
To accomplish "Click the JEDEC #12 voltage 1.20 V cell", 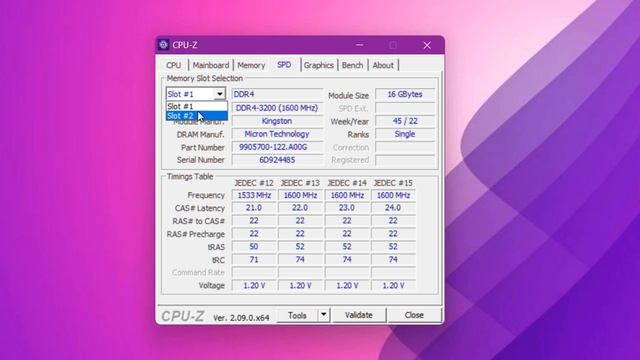I will pyautogui.click(x=254, y=286).
